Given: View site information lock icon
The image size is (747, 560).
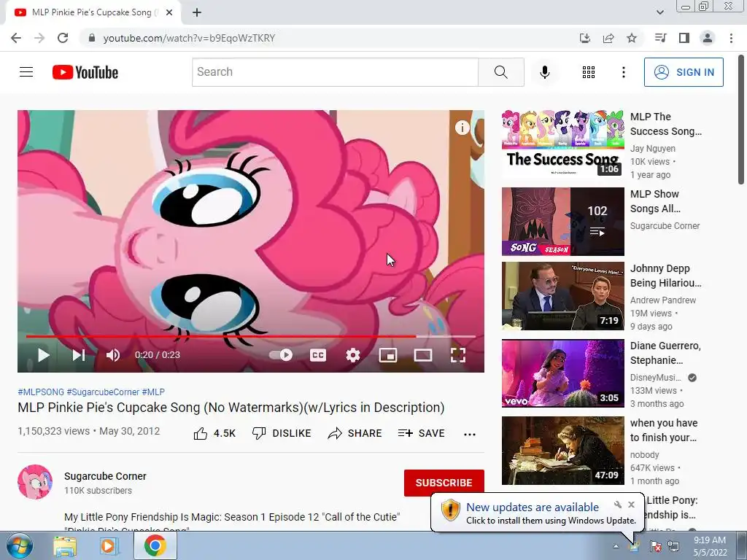Looking at the screenshot, I should pyautogui.click(x=92, y=38).
